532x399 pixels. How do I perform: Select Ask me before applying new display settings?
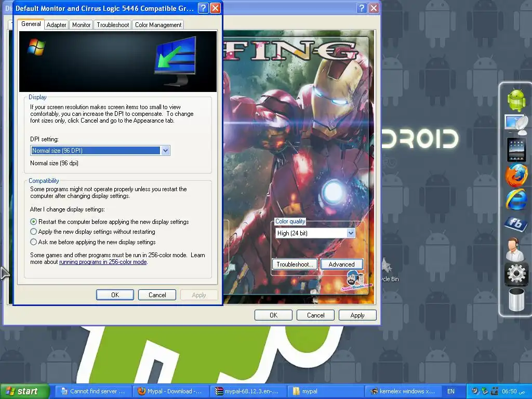click(93, 242)
